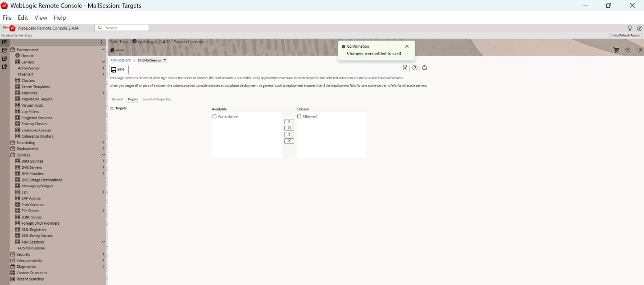Open the View menu
644x285 pixels.
[41, 18]
